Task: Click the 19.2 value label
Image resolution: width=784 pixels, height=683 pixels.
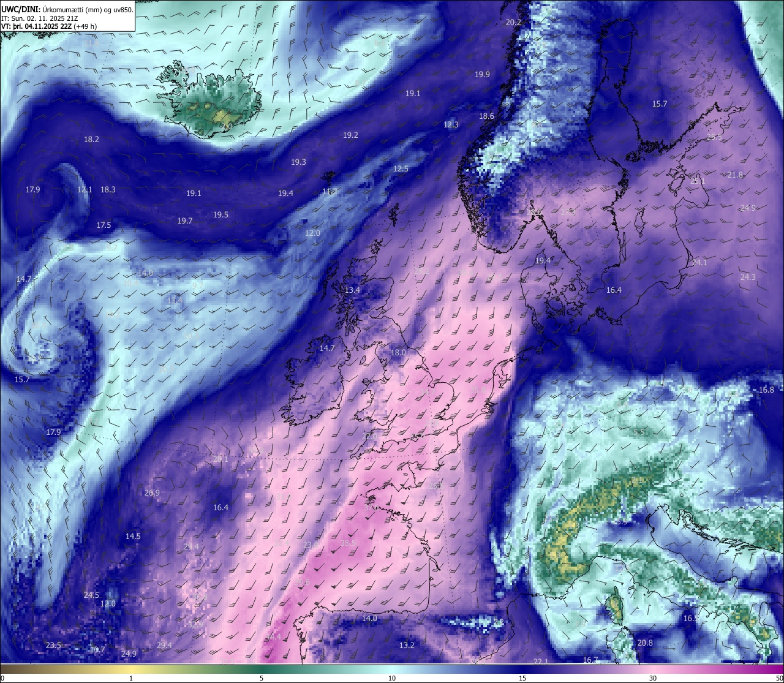Action: click(x=350, y=135)
